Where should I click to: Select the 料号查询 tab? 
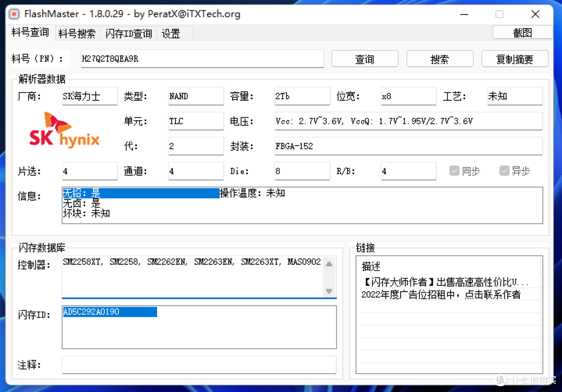(30, 32)
